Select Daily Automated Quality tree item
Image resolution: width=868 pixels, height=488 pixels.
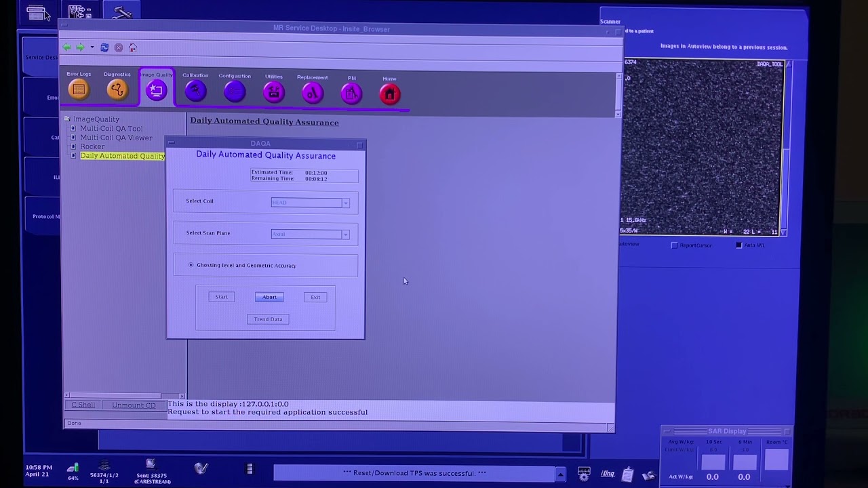[123, 156]
